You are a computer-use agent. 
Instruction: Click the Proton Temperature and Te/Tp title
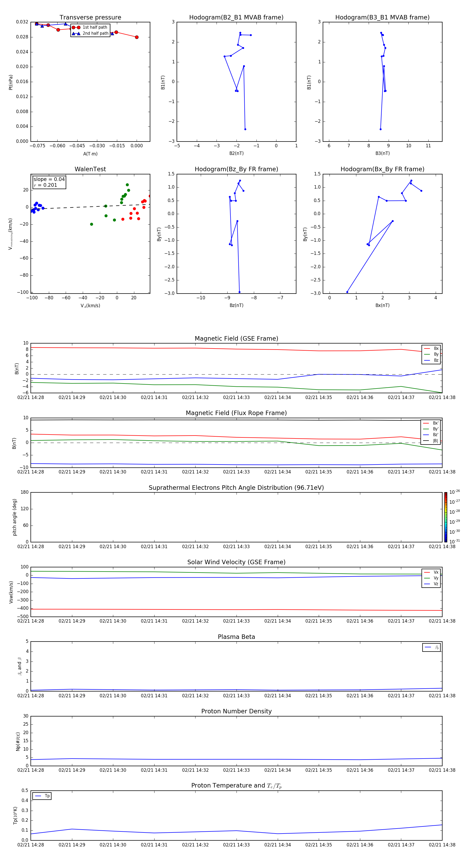236,786
